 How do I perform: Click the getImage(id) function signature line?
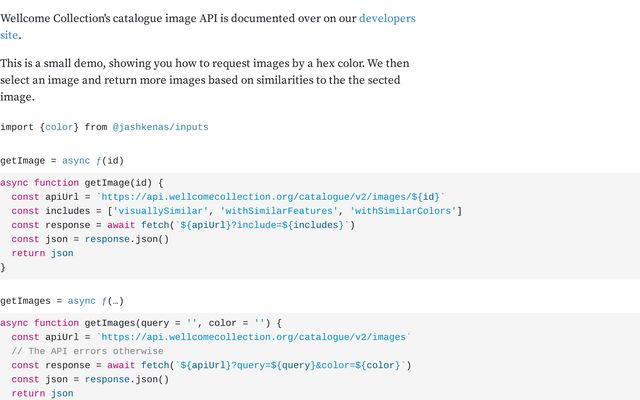point(82,183)
